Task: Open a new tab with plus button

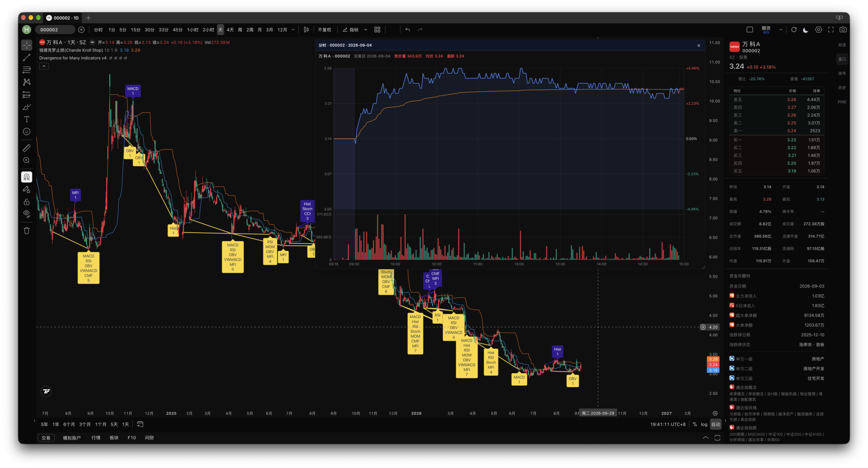Action: coord(88,18)
